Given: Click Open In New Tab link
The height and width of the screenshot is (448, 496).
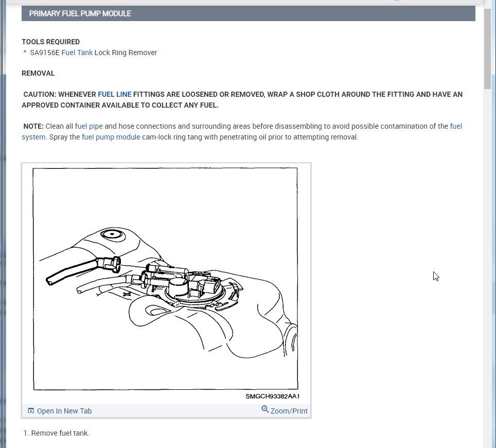Looking at the screenshot, I should [64, 411].
